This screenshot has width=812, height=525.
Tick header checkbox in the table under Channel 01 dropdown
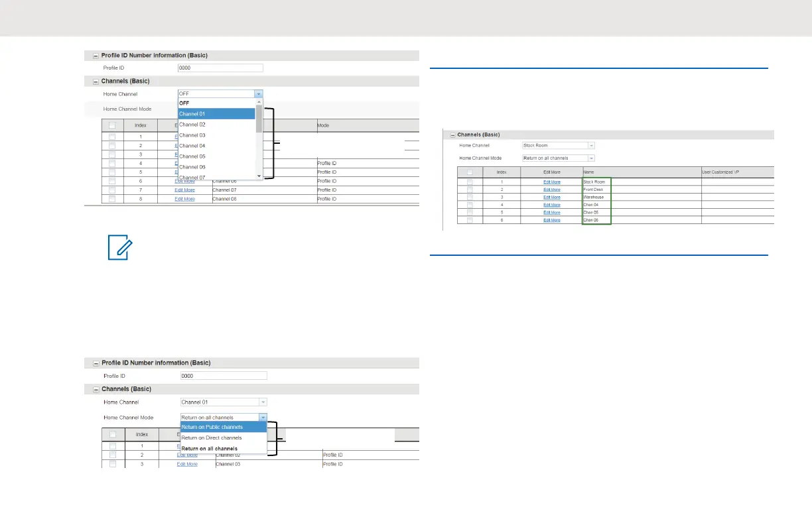[113, 434]
